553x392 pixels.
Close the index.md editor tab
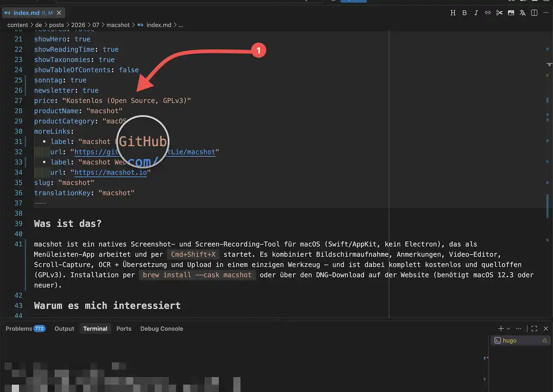(x=59, y=13)
